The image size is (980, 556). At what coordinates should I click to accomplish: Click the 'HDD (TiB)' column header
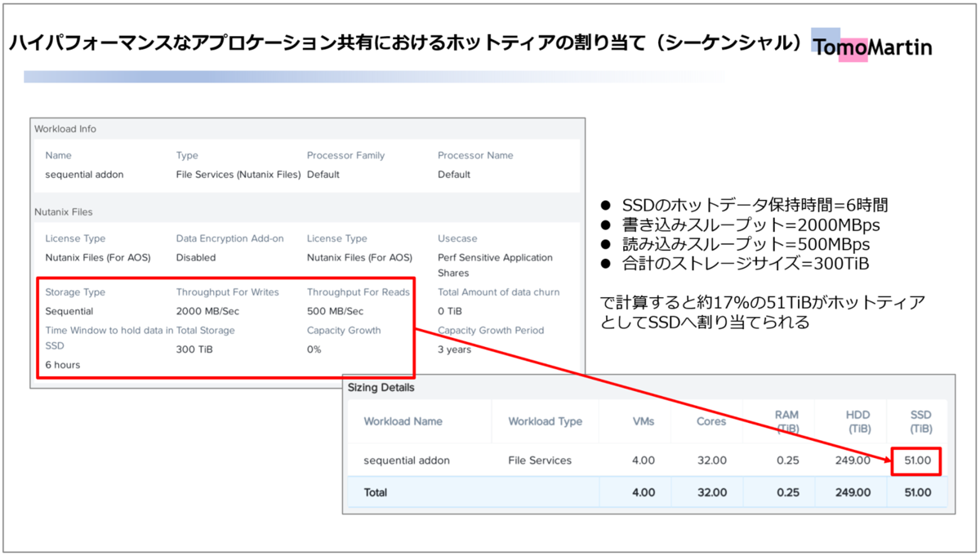click(858, 421)
